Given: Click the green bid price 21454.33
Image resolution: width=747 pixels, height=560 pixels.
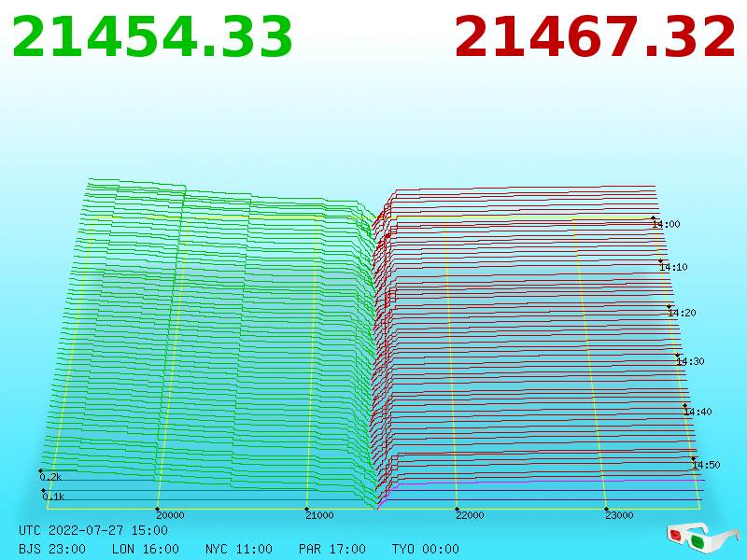Looking at the screenshot, I should [152, 37].
